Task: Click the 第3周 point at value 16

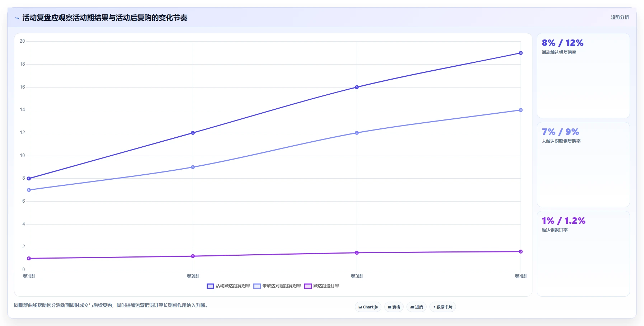Action: tap(357, 87)
